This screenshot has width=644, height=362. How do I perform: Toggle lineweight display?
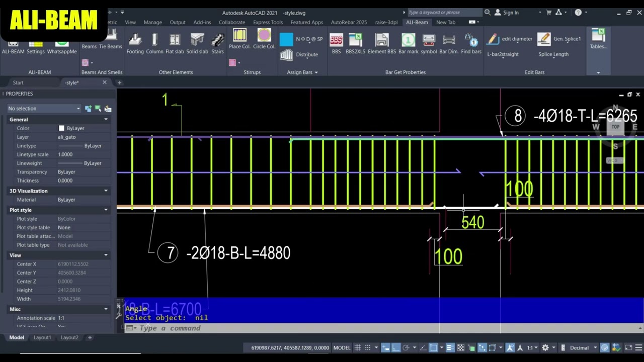tap(450, 347)
